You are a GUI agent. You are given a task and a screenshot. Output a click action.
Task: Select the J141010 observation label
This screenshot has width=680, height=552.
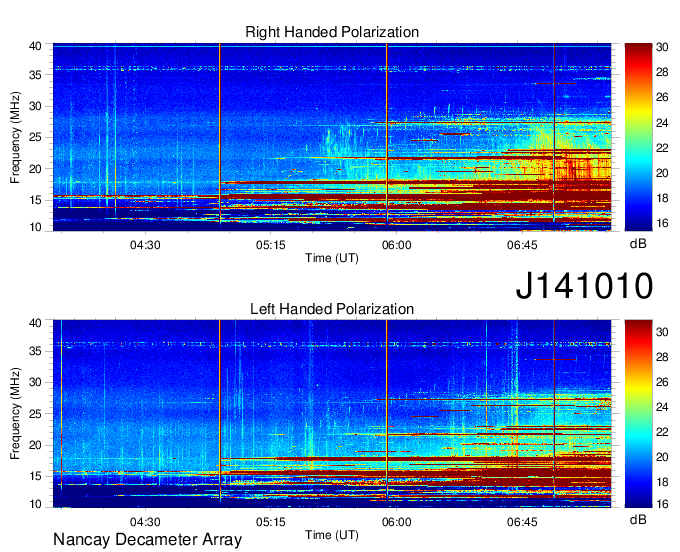(x=584, y=286)
